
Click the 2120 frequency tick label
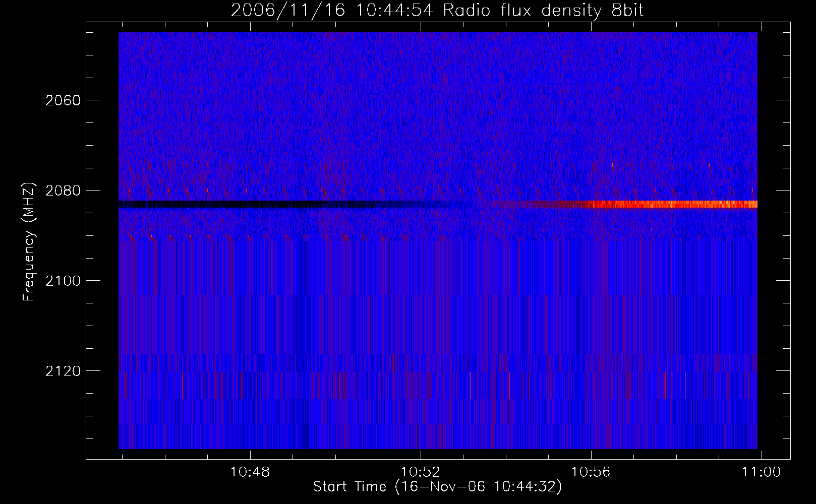(x=63, y=371)
